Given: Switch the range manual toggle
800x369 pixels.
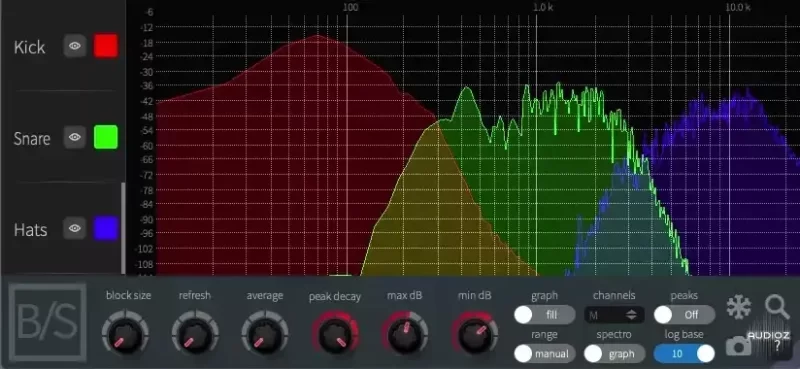Looking at the screenshot, I should click(x=544, y=353).
